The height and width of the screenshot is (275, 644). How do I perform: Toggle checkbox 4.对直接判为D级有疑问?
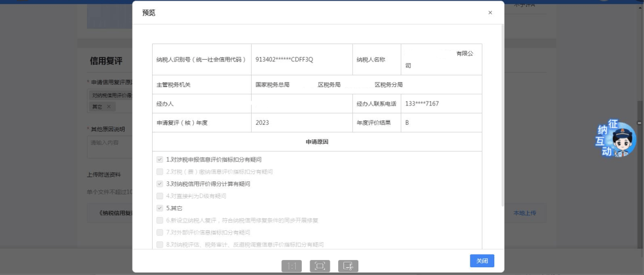click(160, 196)
